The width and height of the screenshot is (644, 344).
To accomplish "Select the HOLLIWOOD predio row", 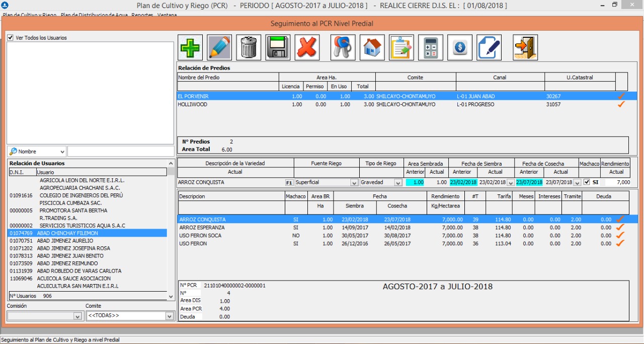I will [x=193, y=105].
